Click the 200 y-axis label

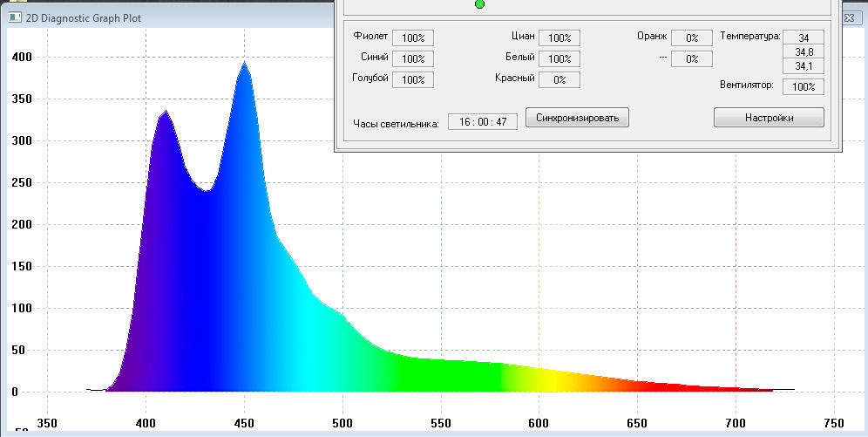point(22,224)
